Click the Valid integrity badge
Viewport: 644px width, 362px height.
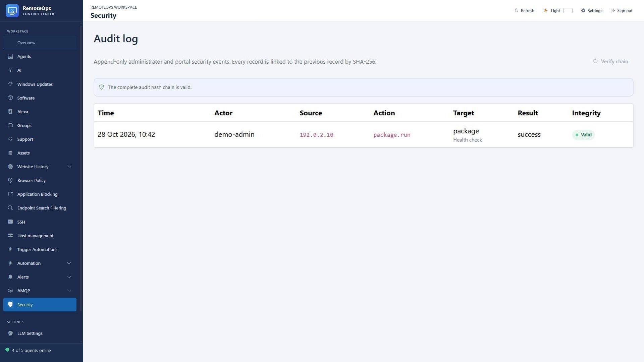pyautogui.click(x=583, y=135)
